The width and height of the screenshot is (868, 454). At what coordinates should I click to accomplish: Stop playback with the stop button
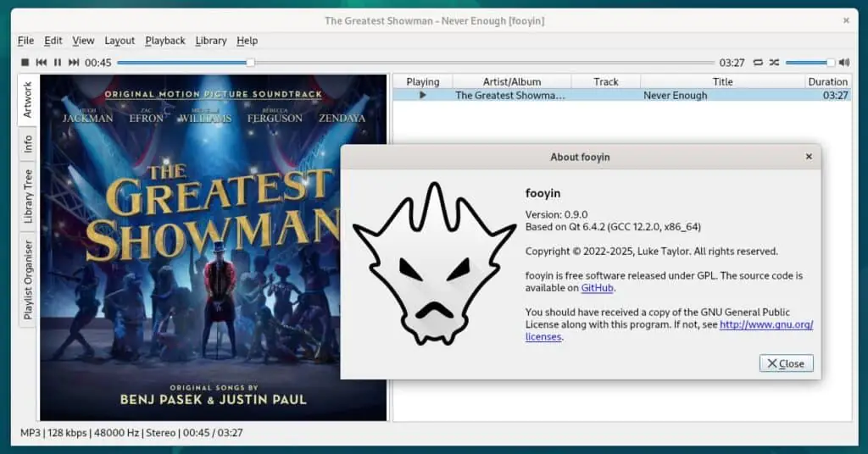click(x=25, y=63)
